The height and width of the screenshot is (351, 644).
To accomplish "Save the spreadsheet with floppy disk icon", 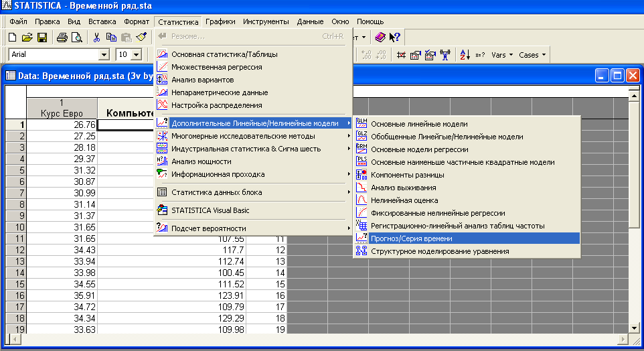I will tap(42, 38).
